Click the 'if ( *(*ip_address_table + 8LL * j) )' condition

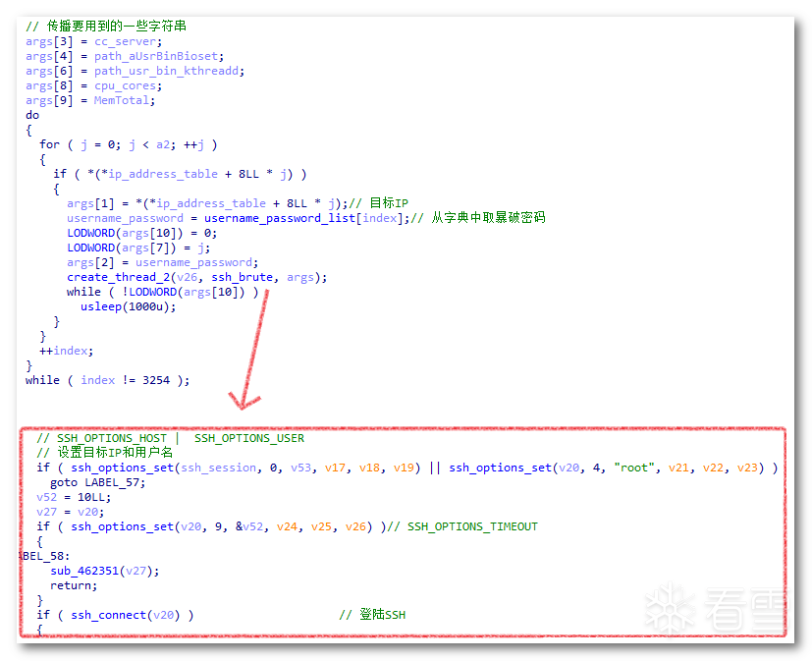(180, 174)
